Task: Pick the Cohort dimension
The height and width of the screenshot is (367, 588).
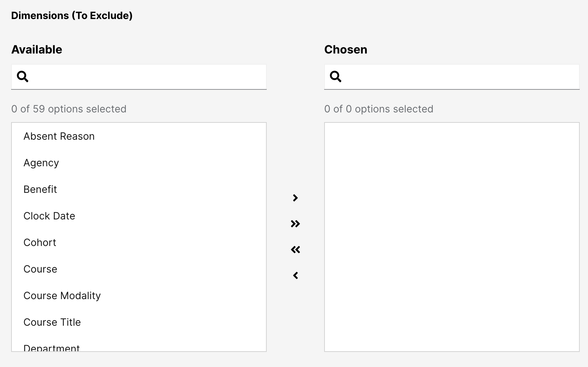Action: point(40,243)
